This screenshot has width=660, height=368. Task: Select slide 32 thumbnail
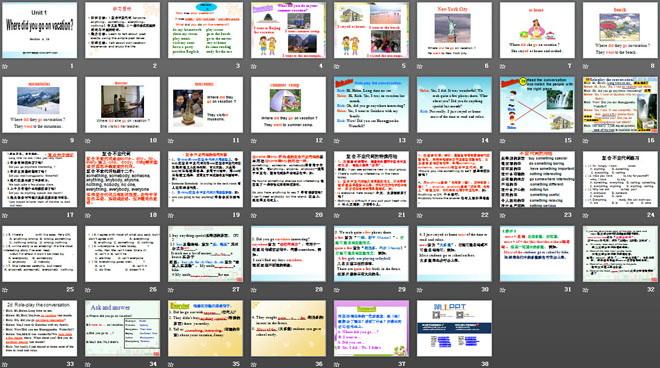[x=620, y=254]
